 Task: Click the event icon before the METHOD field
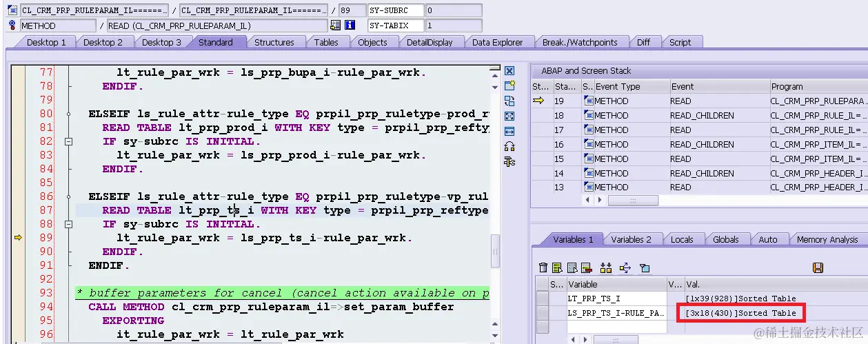tap(13, 26)
